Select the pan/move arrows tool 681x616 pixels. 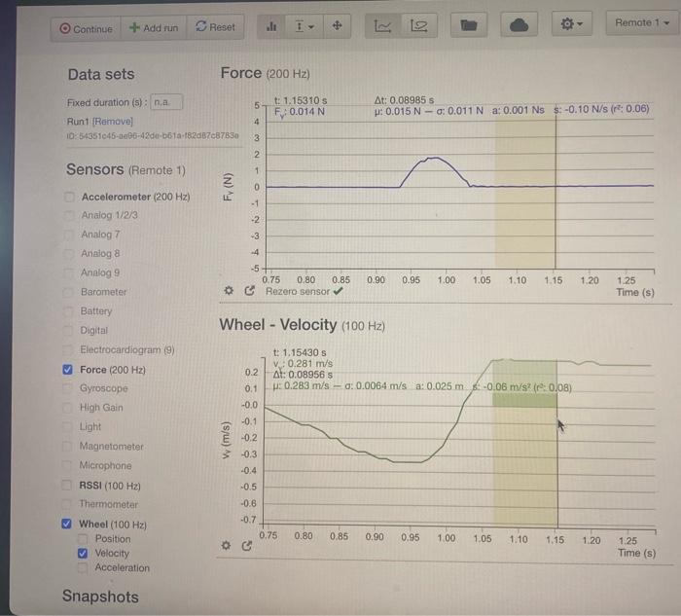point(337,26)
